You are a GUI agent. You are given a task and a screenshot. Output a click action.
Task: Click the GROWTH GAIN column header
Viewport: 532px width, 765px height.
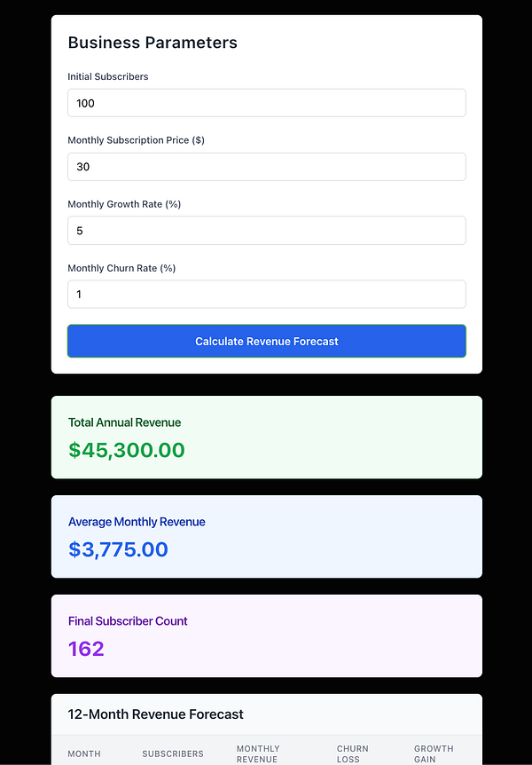point(434,753)
